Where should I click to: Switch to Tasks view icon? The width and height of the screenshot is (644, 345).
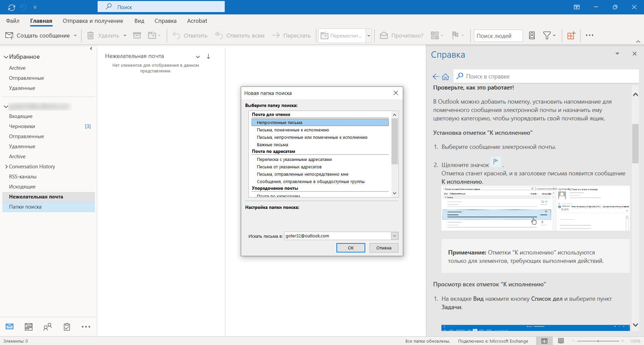click(67, 327)
